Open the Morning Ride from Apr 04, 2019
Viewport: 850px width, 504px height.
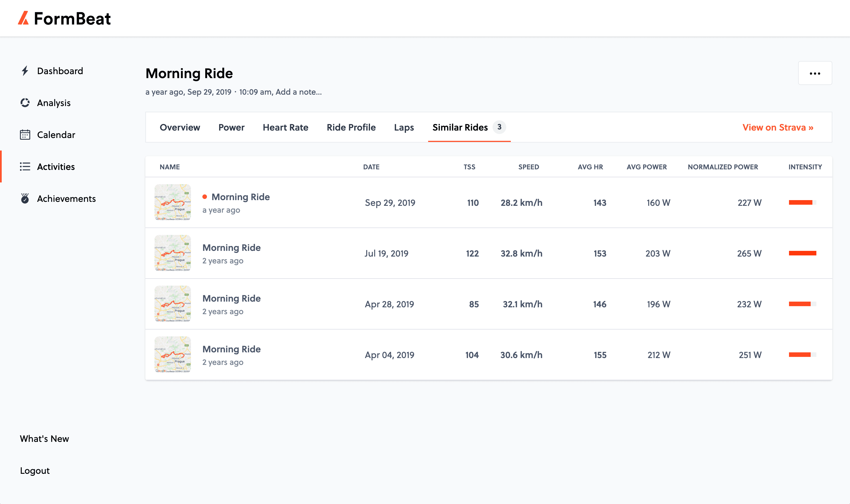click(x=232, y=349)
